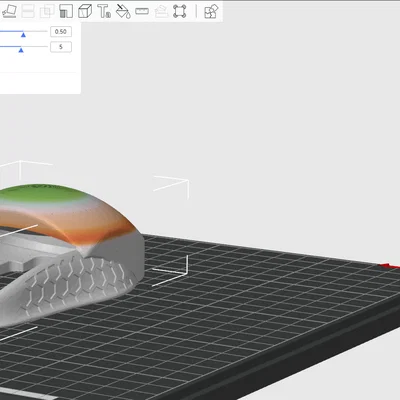The image size is (400, 400).
Task: Open the Support Painting tool
Action: point(66,11)
